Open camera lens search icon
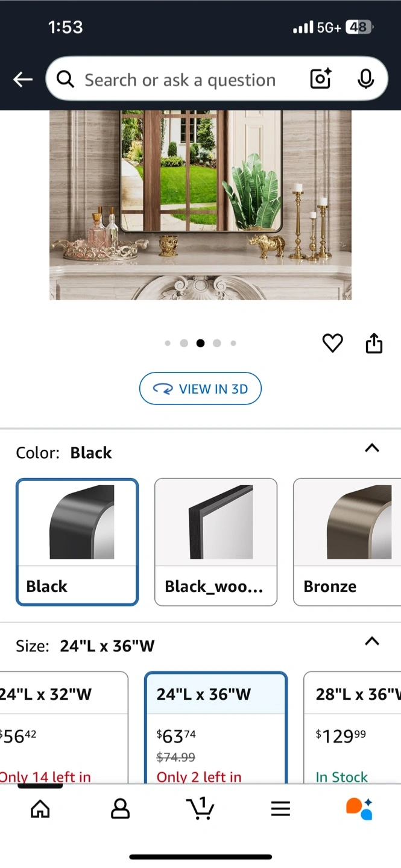The height and width of the screenshot is (868, 401). coord(321,79)
